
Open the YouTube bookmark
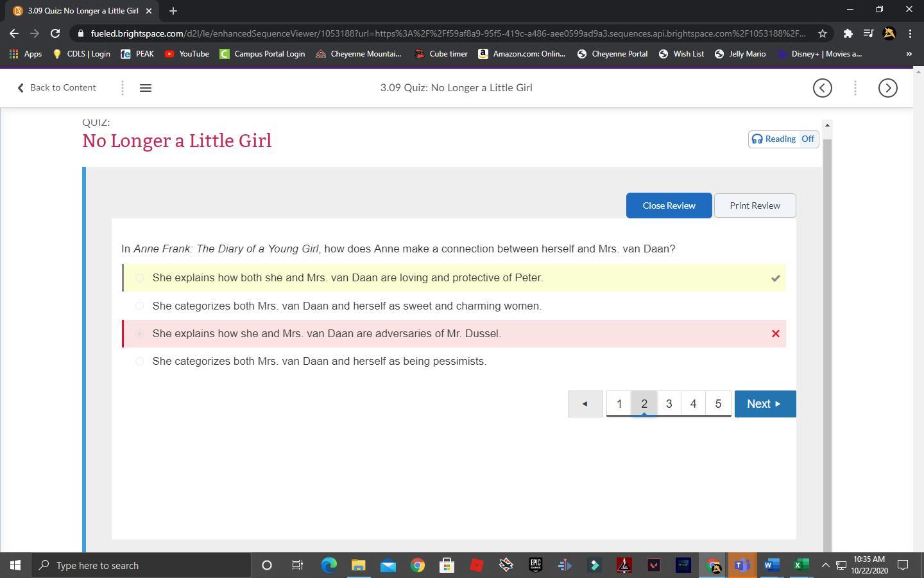click(x=187, y=54)
